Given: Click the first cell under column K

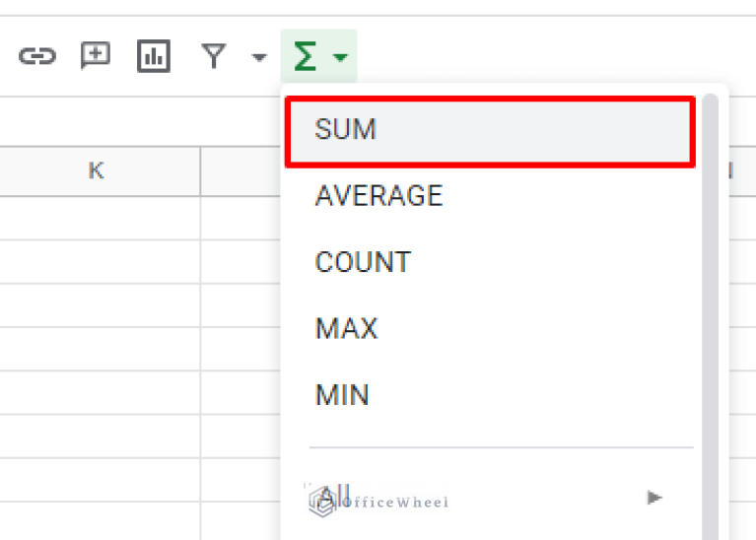Looking at the screenshot, I should (99, 218).
